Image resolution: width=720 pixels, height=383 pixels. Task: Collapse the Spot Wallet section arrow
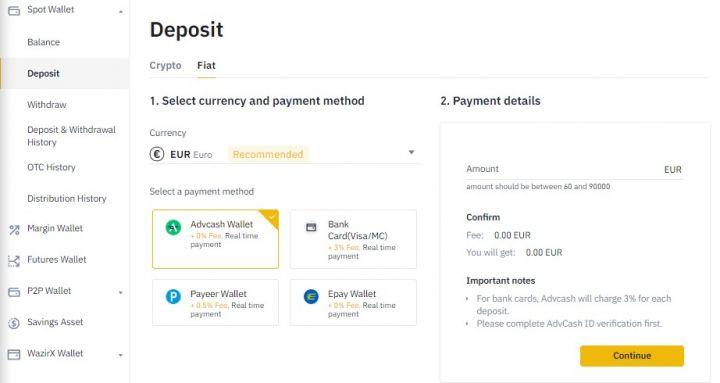(121, 11)
